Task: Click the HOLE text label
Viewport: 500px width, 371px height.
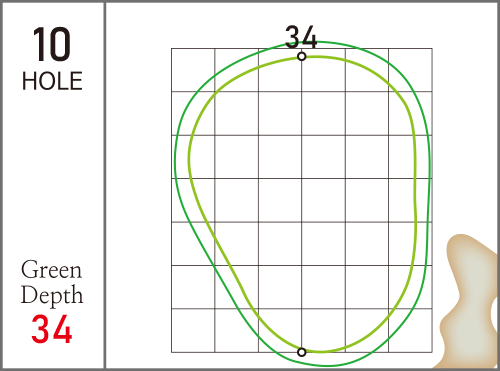Action: coord(52,81)
